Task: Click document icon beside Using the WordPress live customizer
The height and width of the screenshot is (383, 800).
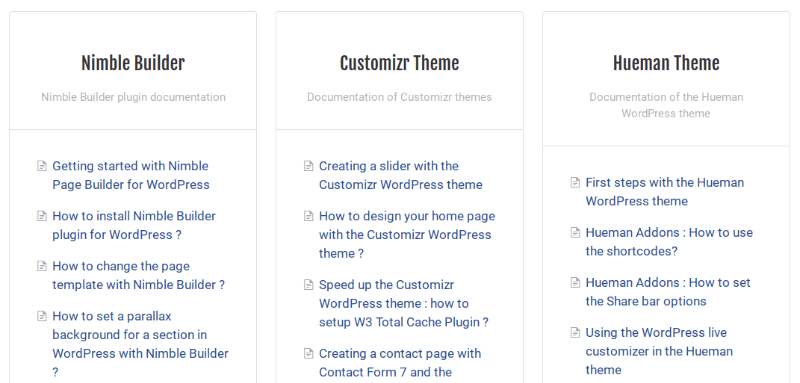Action: [575, 333]
